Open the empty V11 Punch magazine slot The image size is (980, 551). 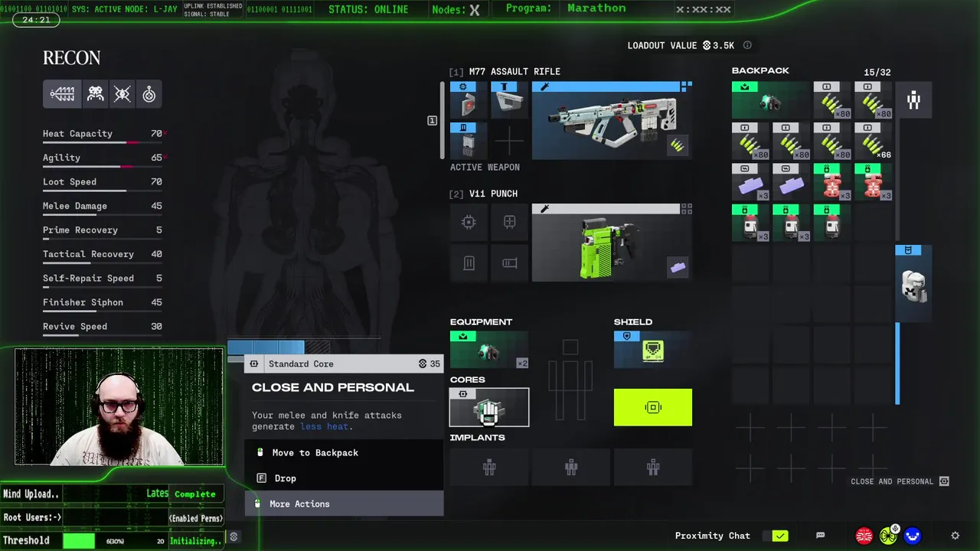pos(469,263)
